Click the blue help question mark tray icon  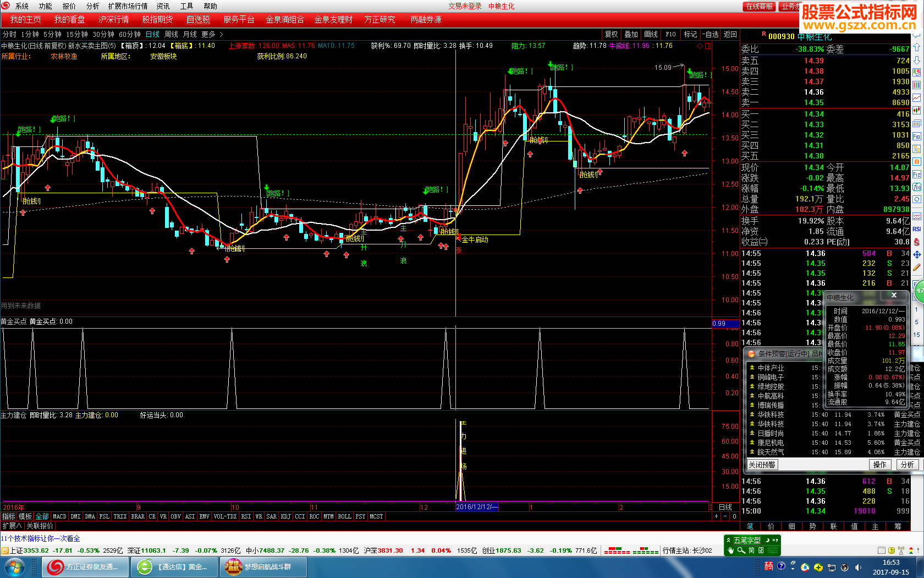click(x=781, y=566)
